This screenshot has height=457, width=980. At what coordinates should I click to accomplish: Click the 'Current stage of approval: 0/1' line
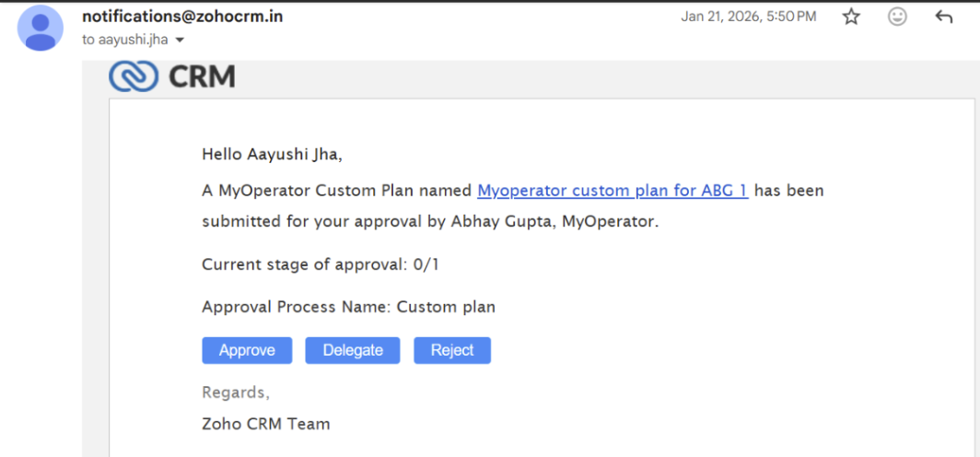click(x=321, y=264)
